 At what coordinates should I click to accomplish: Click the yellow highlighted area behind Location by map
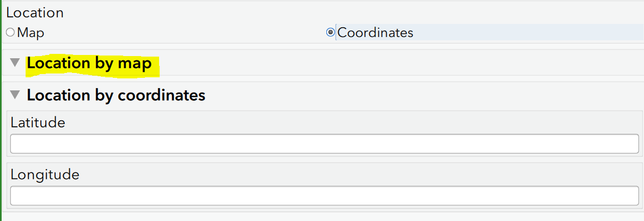(93, 65)
